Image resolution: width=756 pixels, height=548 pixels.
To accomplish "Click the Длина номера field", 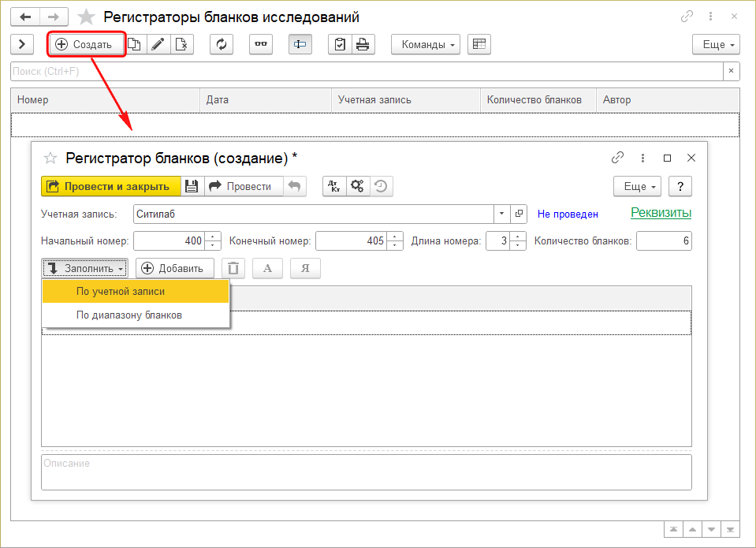I will 497,240.
